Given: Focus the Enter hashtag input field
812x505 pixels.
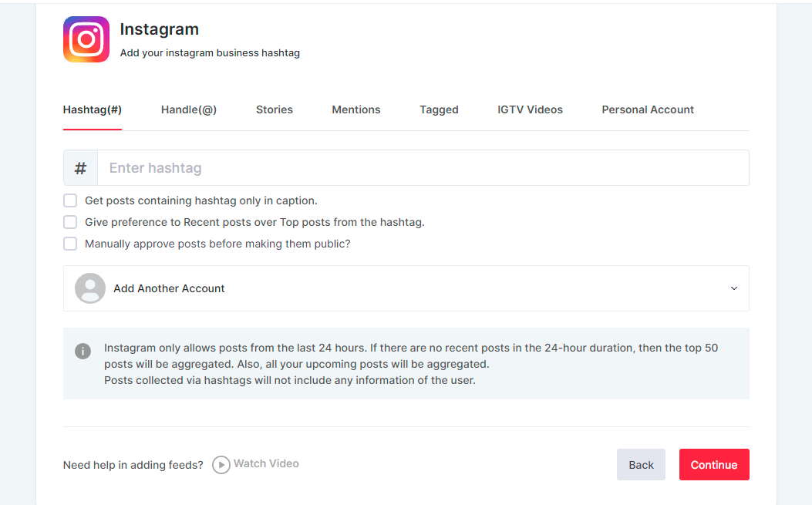Looking at the screenshot, I should (x=423, y=168).
